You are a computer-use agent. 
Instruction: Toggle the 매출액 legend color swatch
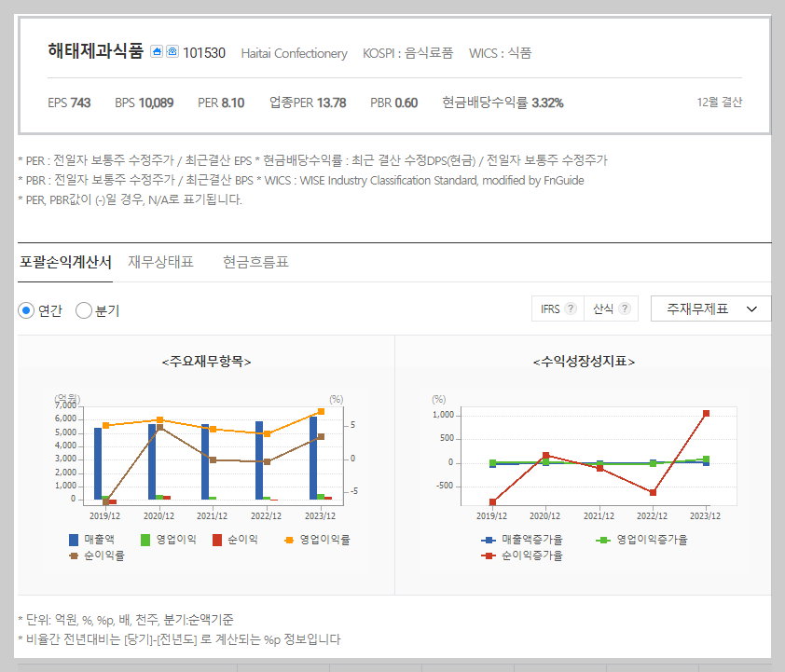[74, 540]
